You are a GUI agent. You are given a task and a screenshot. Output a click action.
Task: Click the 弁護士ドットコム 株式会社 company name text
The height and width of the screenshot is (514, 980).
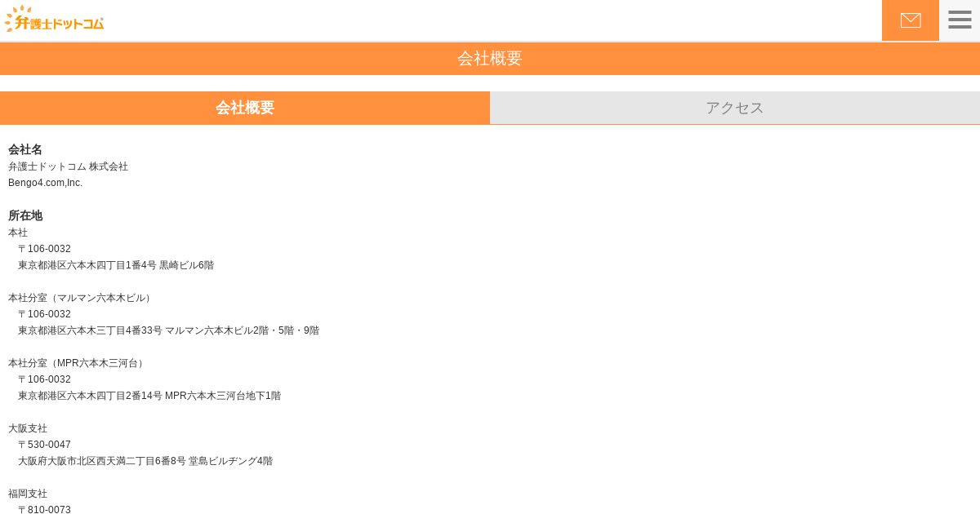(69, 166)
